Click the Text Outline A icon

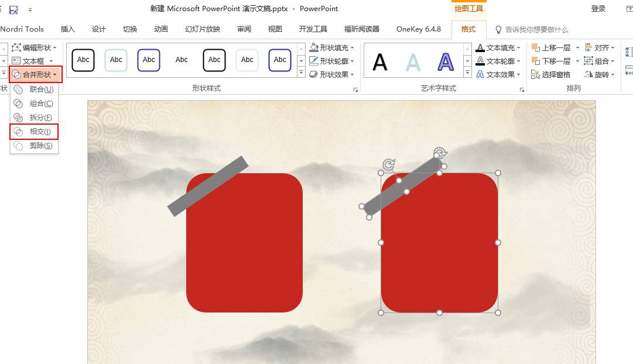coord(480,61)
